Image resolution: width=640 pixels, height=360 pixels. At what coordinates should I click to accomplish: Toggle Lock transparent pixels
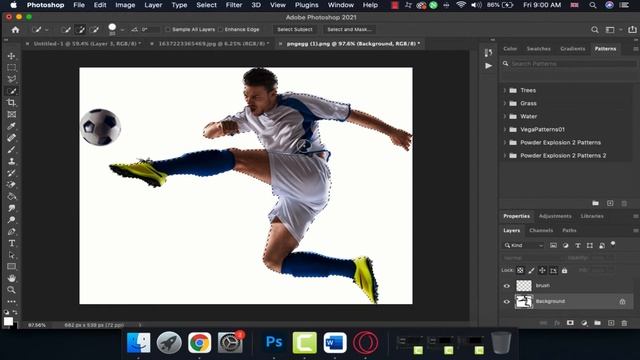pos(520,270)
